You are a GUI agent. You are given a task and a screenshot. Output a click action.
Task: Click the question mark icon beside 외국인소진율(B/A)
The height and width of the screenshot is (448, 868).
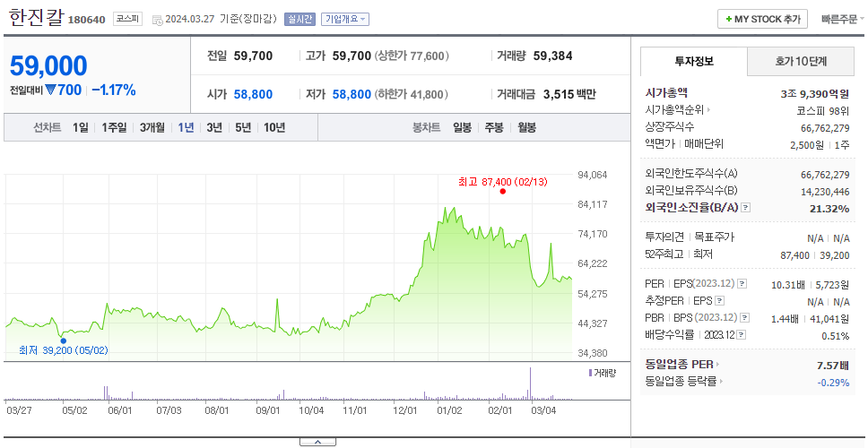coord(746,208)
